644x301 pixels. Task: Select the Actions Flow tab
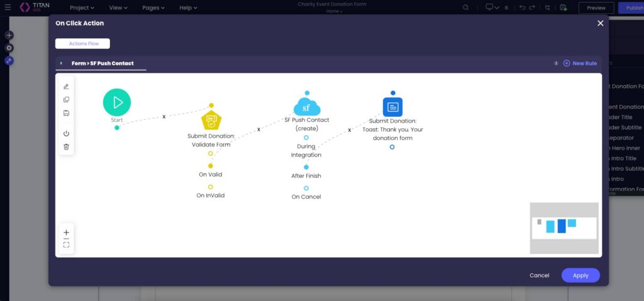tap(82, 43)
